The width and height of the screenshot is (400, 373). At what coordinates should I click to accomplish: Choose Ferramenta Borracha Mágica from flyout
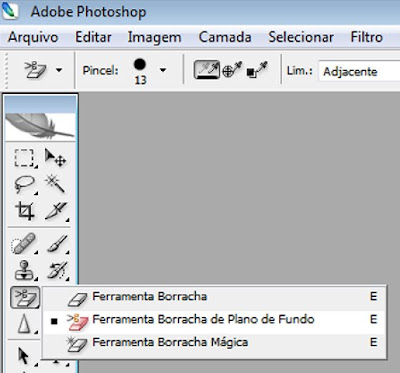click(x=214, y=343)
